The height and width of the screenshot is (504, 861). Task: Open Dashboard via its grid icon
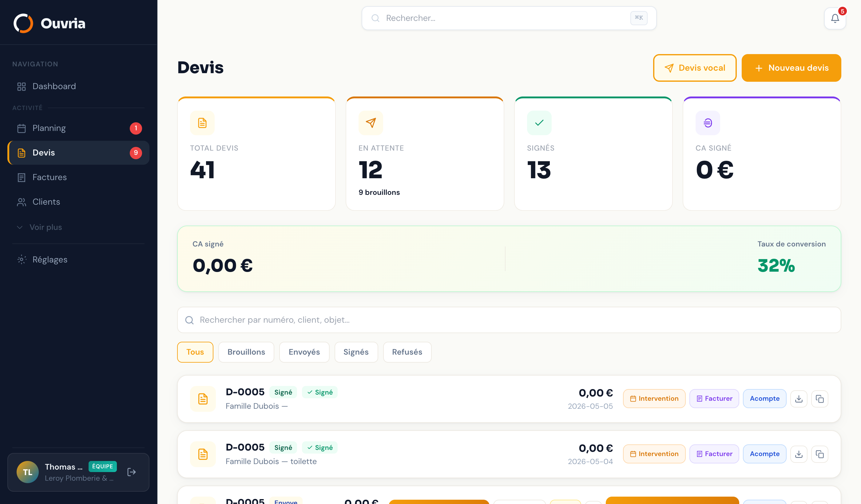22,86
